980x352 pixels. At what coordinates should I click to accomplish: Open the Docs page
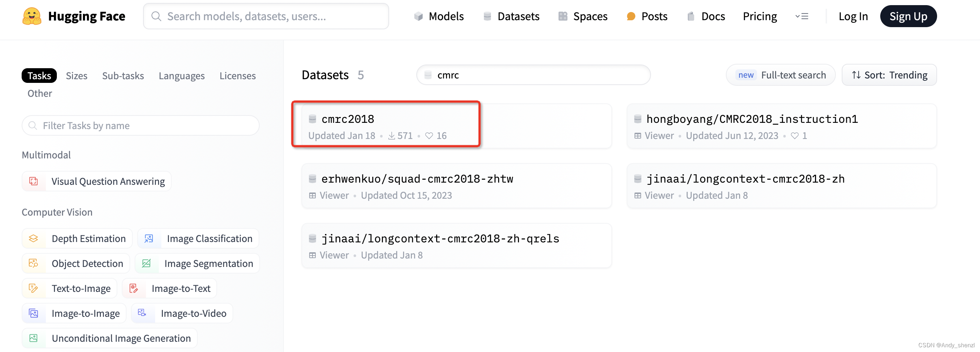tap(706, 16)
